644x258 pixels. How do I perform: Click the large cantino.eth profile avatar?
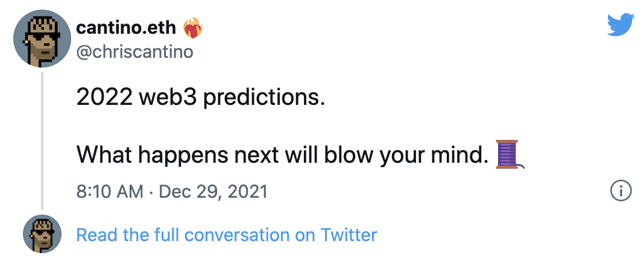[42, 40]
